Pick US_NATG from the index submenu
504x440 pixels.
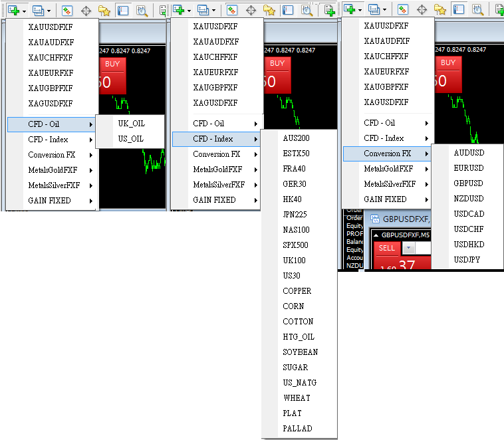300,382
